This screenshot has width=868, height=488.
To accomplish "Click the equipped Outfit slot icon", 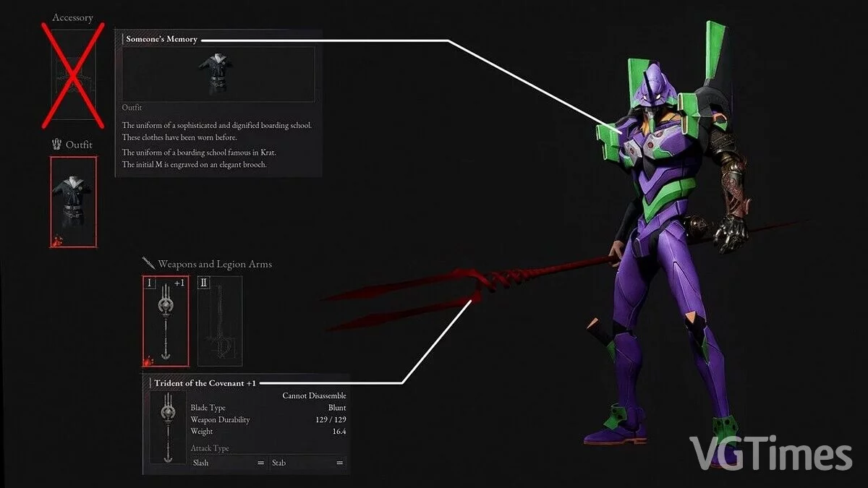I will (x=73, y=202).
